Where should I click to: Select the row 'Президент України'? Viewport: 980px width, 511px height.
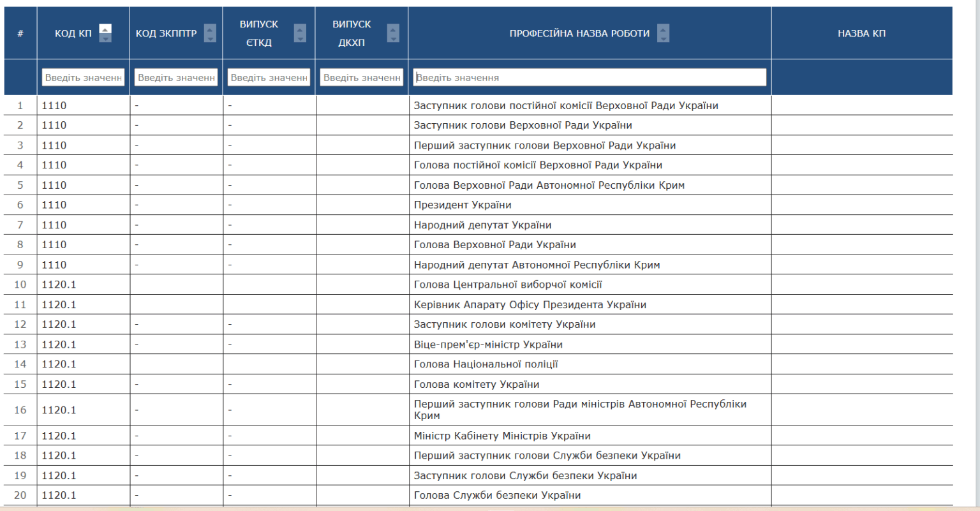(x=463, y=205)
